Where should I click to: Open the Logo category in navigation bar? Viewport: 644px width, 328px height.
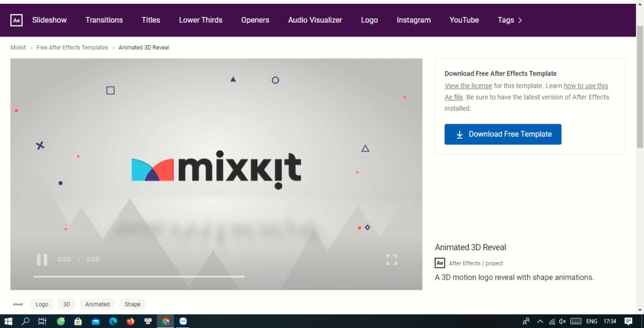(369, 20)
